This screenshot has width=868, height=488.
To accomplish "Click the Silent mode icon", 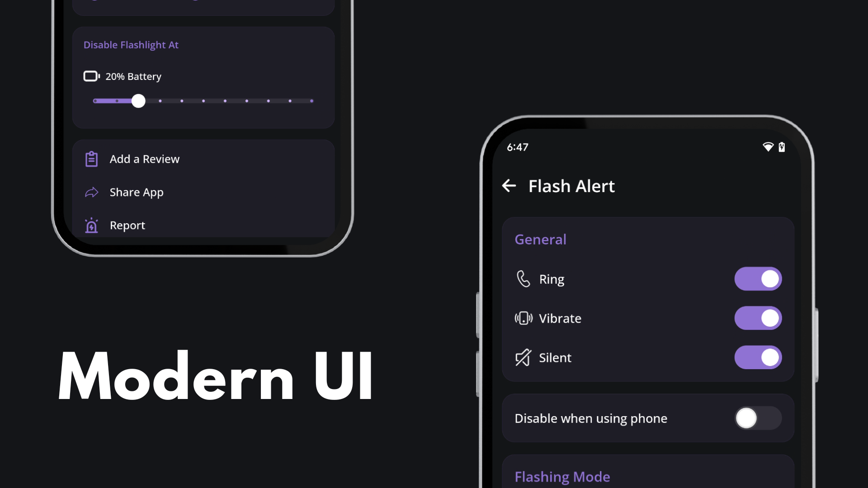I will pyautogui.click(x=522, y=357).
